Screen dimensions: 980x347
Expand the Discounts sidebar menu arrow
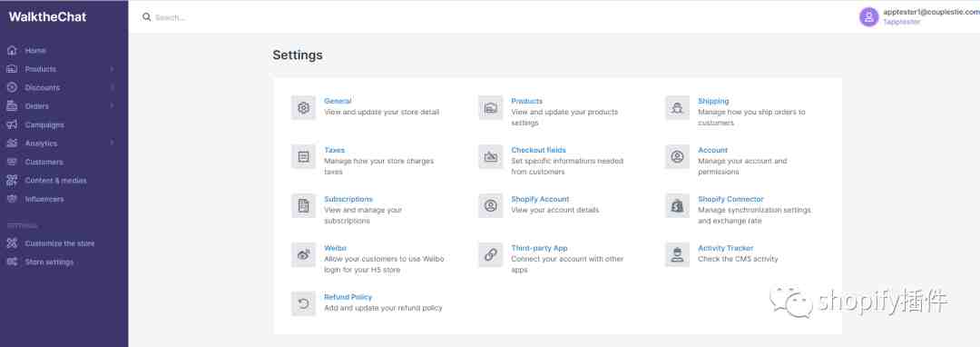tap(112, 87)
